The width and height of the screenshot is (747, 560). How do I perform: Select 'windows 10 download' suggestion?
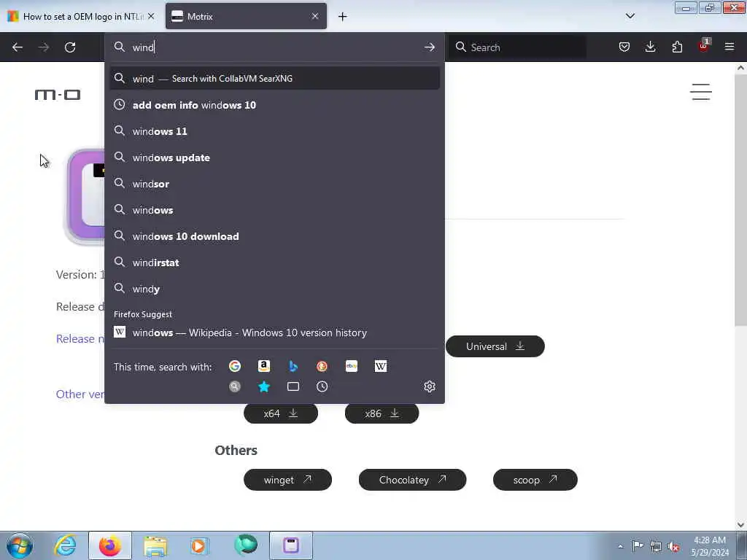pos(274,236)
